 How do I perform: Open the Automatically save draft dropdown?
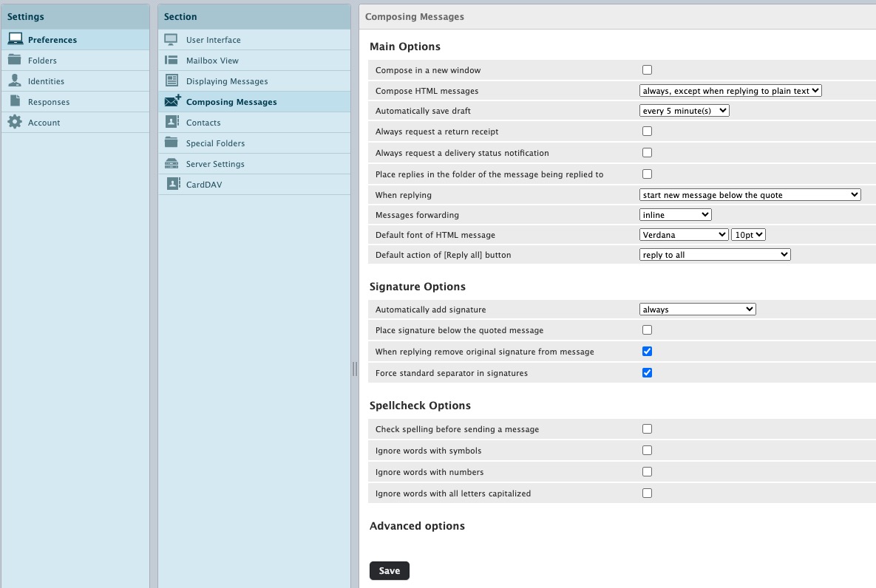click(x=684, y=111)
